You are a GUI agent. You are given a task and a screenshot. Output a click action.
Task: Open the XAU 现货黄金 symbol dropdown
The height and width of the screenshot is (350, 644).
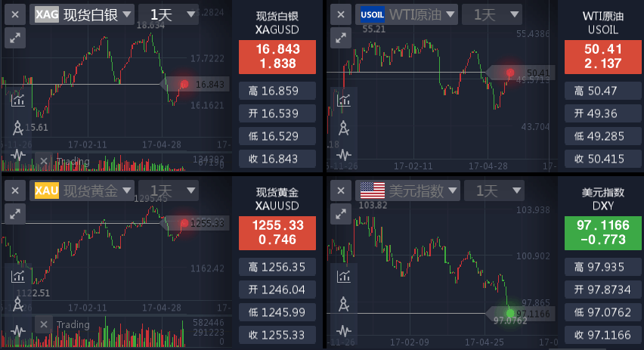[x=83, y=190]
